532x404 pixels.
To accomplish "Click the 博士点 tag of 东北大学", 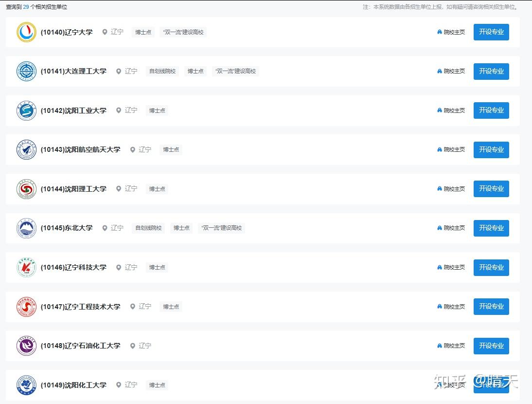I will click(181, 228).
